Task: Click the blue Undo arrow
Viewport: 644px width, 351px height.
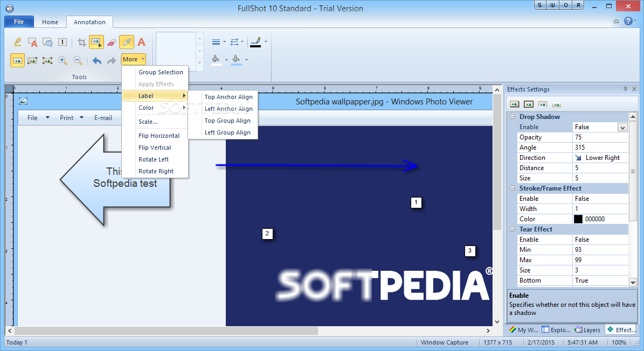Action: click(96, 60)
